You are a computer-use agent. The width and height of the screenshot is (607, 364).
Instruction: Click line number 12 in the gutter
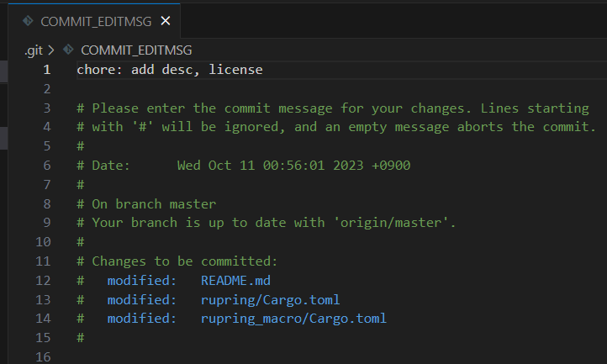44,280
